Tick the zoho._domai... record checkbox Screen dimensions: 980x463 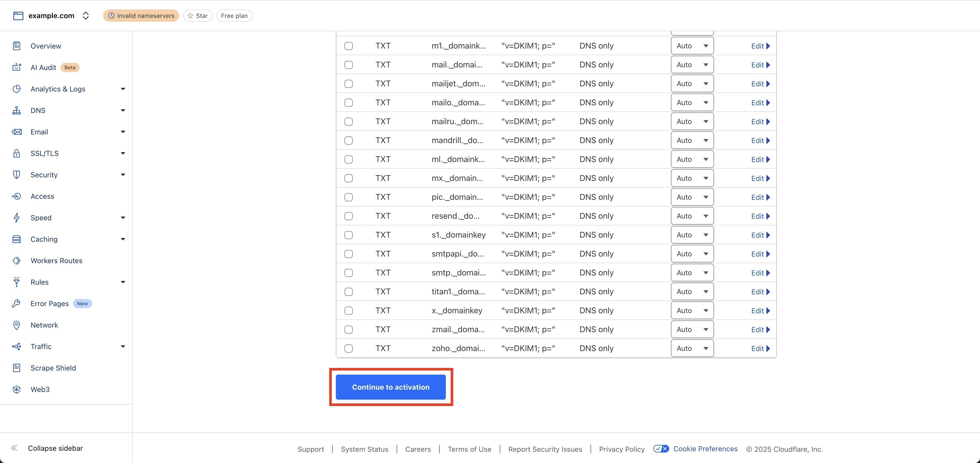(348, 348)
